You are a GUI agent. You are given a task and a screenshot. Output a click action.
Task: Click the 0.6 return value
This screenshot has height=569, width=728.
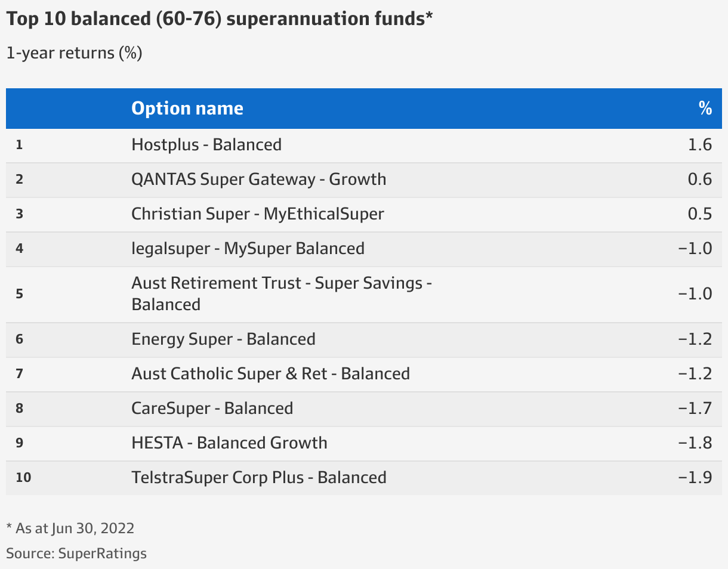point(699,180)
